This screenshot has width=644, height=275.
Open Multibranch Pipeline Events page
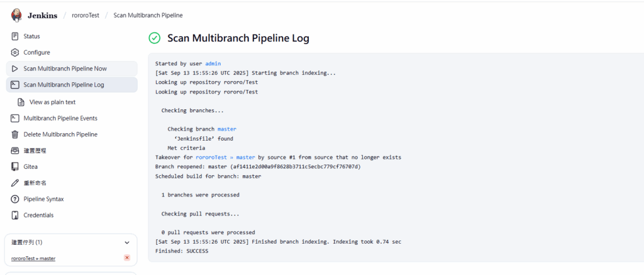60,118
